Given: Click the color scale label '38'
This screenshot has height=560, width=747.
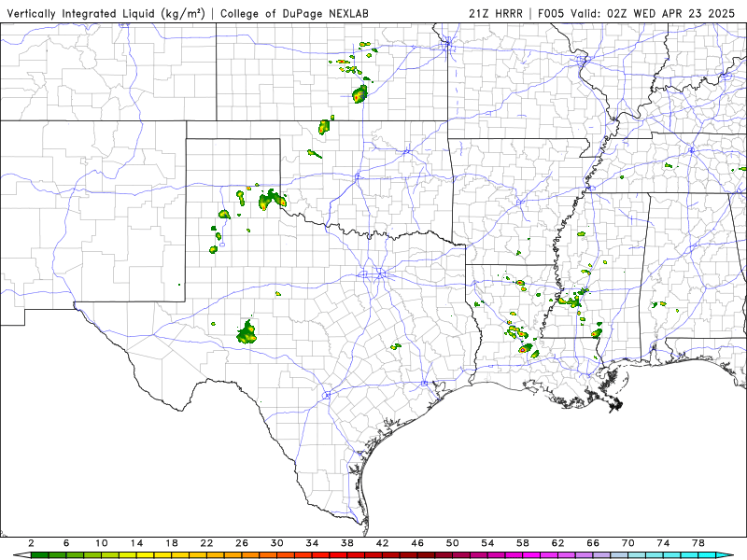Looking at the screenshot, I should click(x=347, y=543).
